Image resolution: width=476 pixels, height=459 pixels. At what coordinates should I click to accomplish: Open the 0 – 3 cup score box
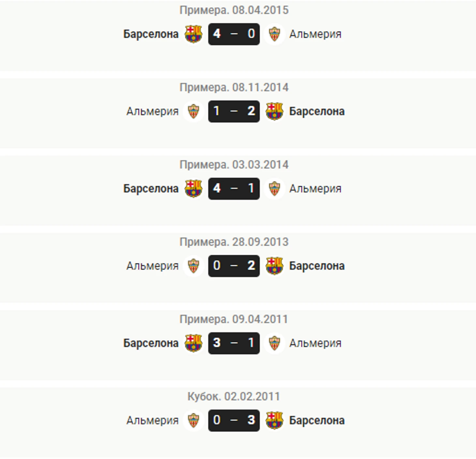click(x=234, y=420)
